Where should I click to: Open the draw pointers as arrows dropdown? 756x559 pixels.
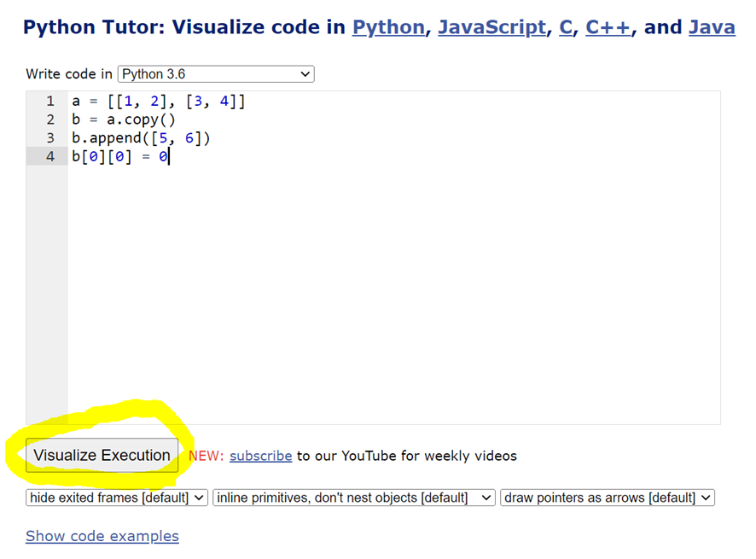[608, 498]
